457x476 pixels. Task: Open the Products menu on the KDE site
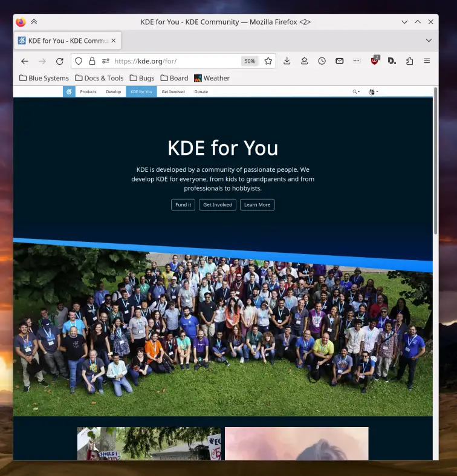[x=88, y=92]
